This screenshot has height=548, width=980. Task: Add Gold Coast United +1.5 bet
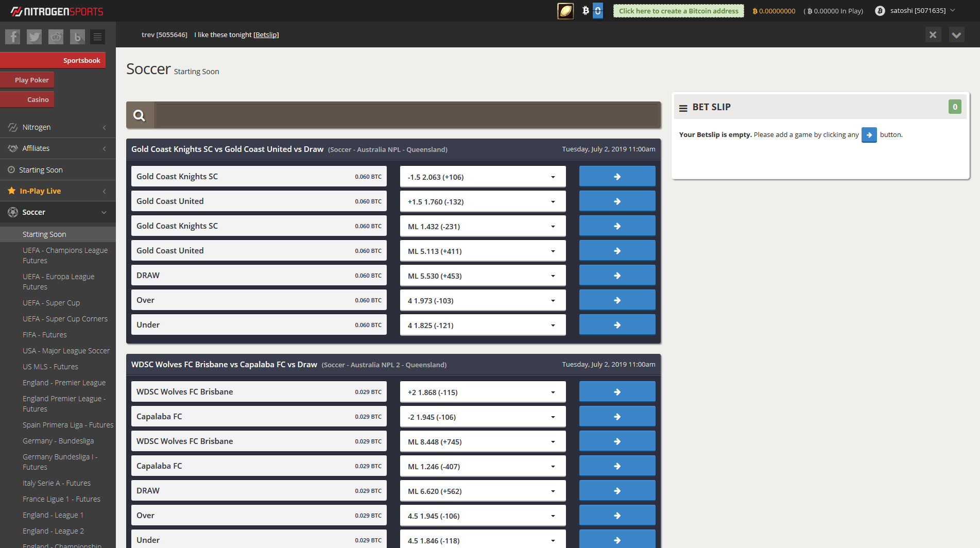(x=617, y=201)
